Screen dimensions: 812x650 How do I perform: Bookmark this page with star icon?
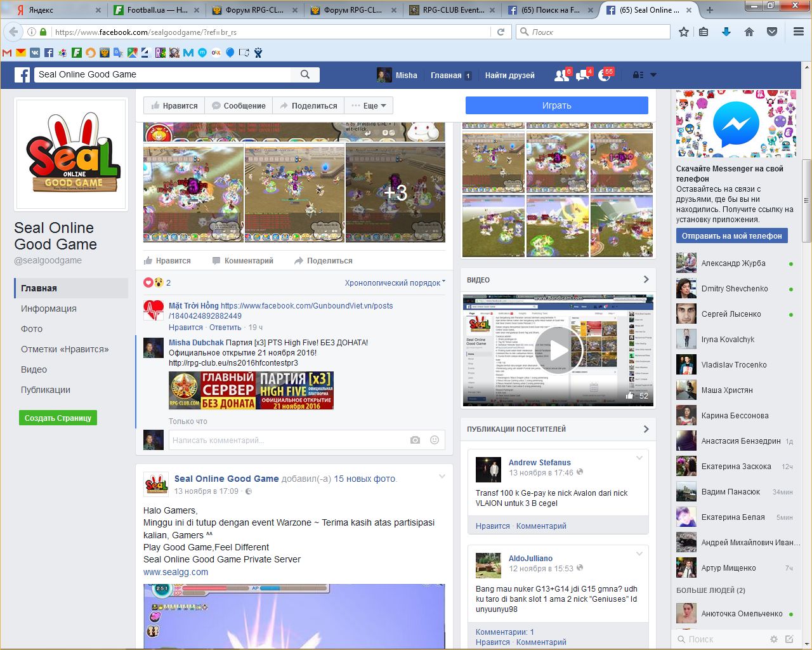click(x=684, y=32)
